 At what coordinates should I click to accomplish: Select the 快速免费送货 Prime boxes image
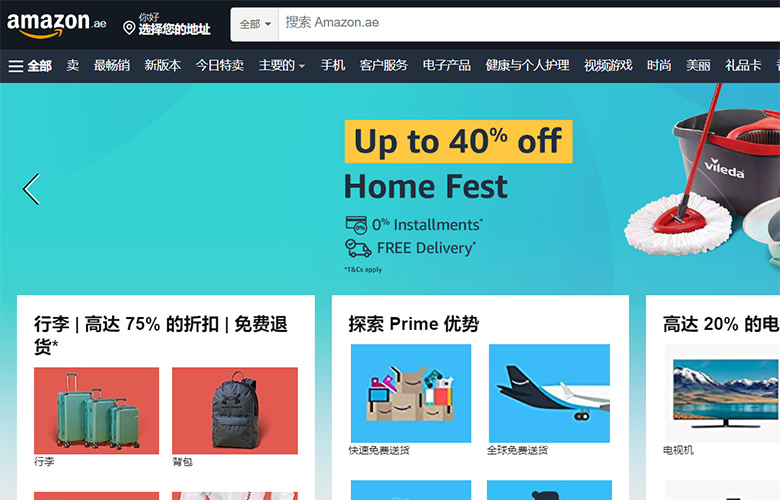click(x=411, y=393)
